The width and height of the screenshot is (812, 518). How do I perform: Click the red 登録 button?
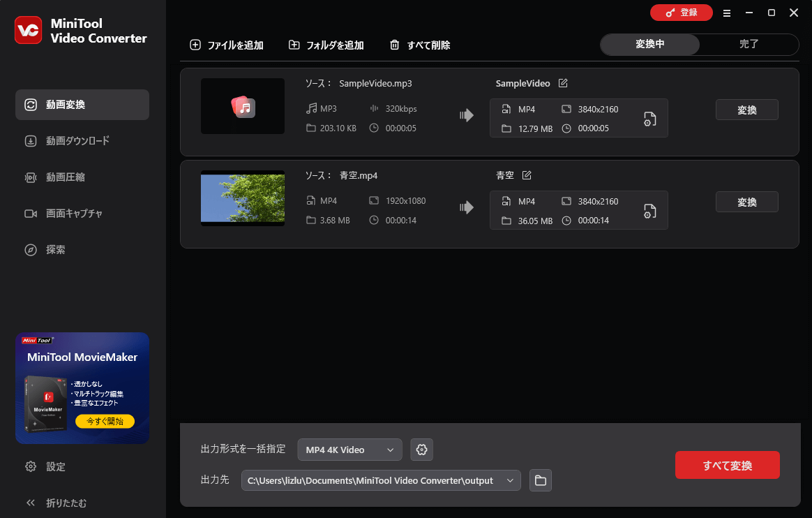point(682,13)
